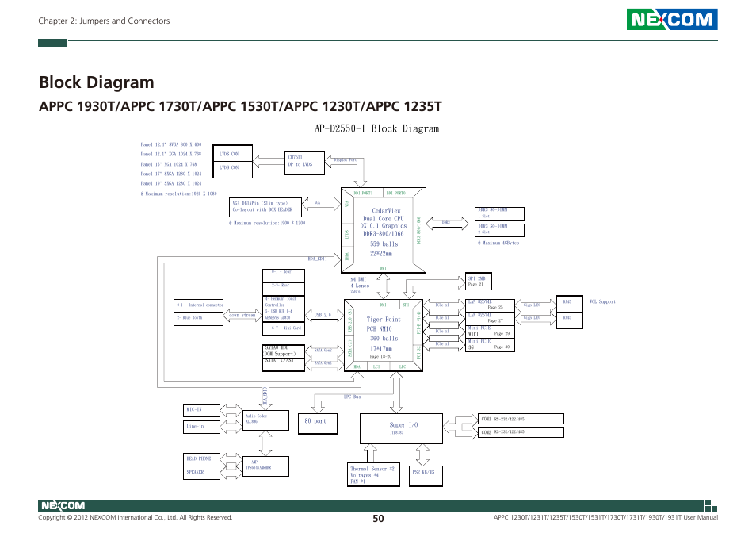This screenshot has width=756, height=533.
Task: Click the 'Audio Codec ALC886' block
Action: tap(265, 420)
